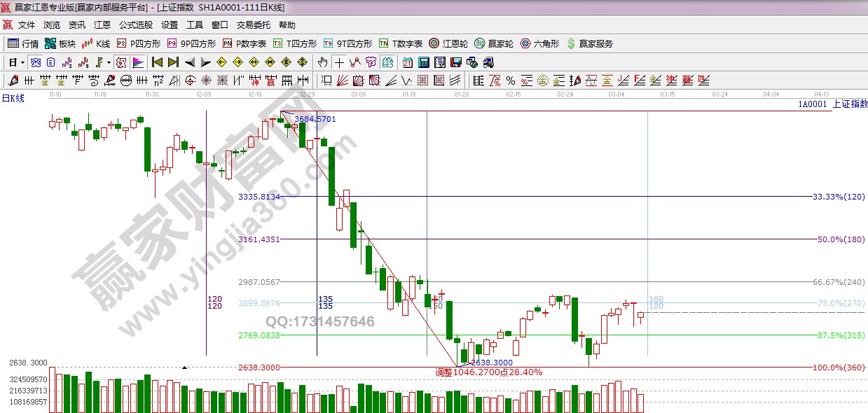Toggle the pressed colored flag toolbar button
Viewport: 868px width, 413px height.
(137, 62)
